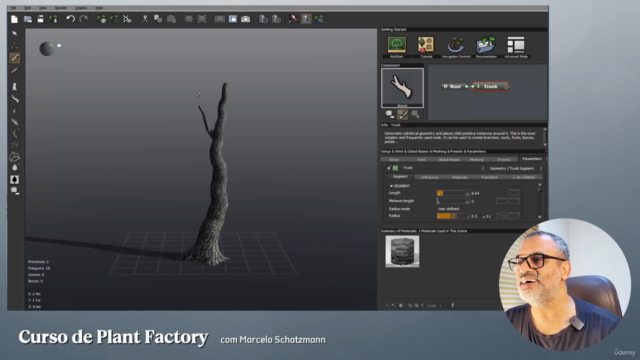Viewport: 640px width, 360px height.
Task: Select the Parameters tab
Action: click(x=531, y=159)
